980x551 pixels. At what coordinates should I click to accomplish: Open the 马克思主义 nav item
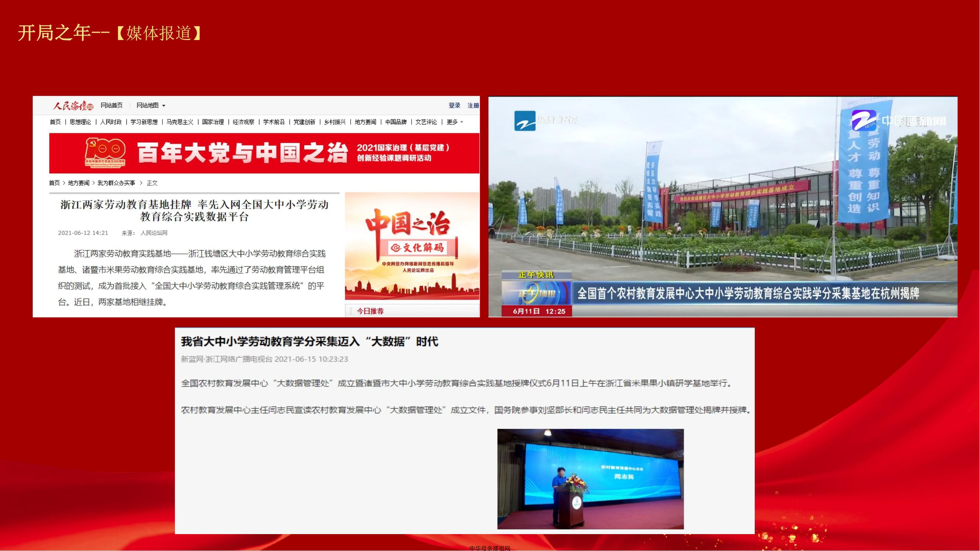click(x=180, y=122)
